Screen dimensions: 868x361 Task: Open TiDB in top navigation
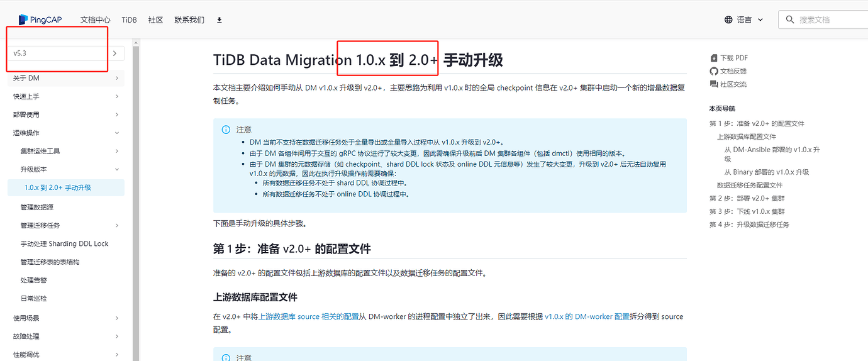click(x=129, y=20)
